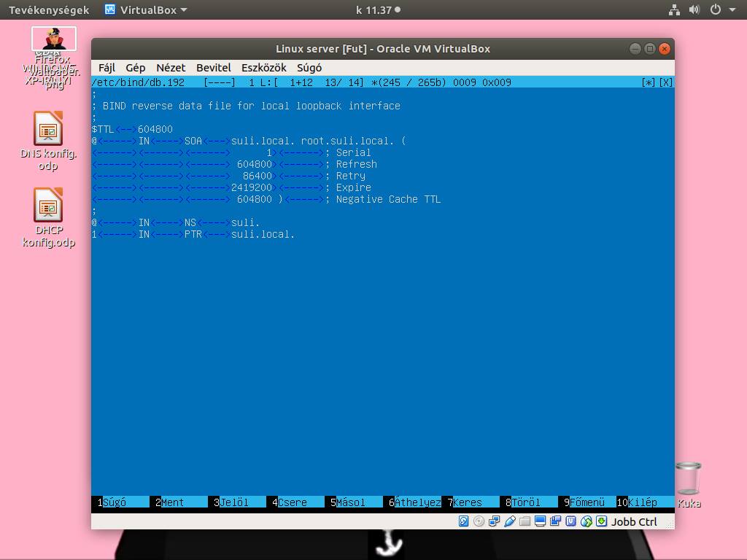Click the green arrow keyboard capture icon
This screenshot has height=560, width=747.
[601, 521]
